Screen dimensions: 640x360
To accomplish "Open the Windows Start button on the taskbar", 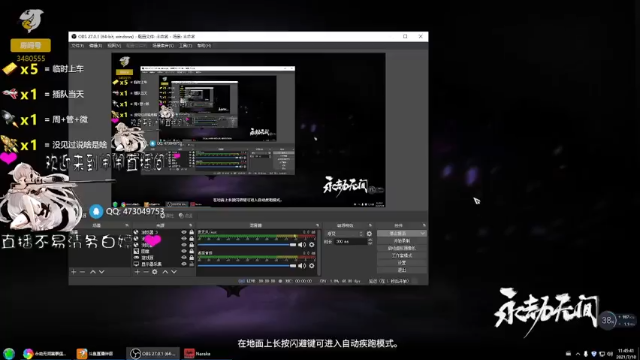I will tap(9, 353).
